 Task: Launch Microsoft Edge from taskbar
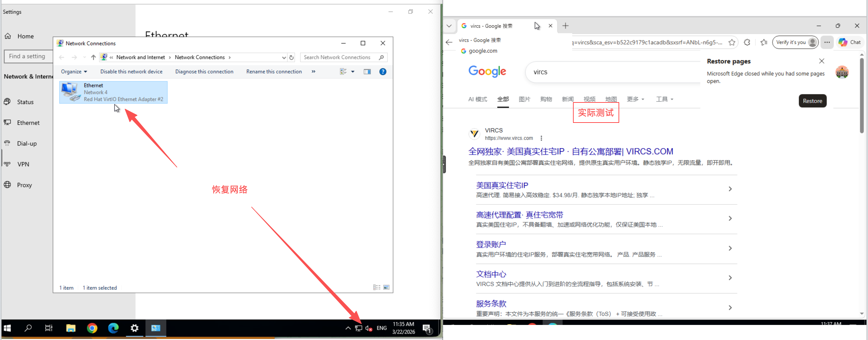tap(113, 328)
